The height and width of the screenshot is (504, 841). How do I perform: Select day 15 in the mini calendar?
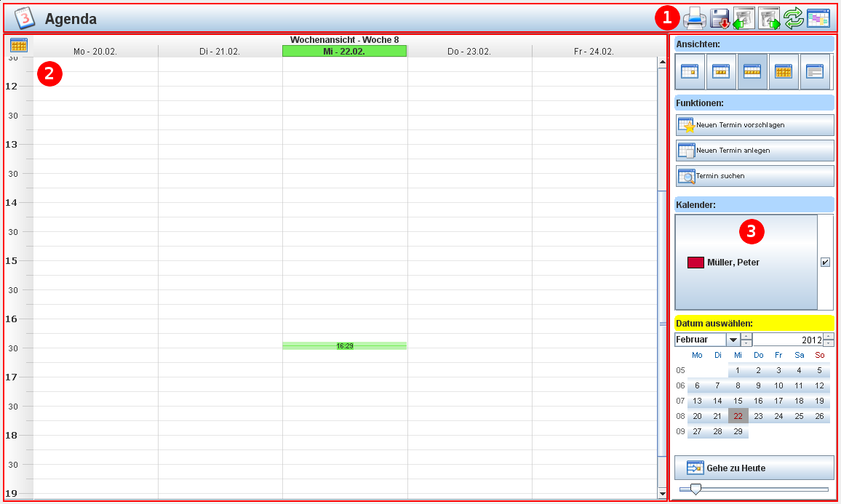click(738, 401)
